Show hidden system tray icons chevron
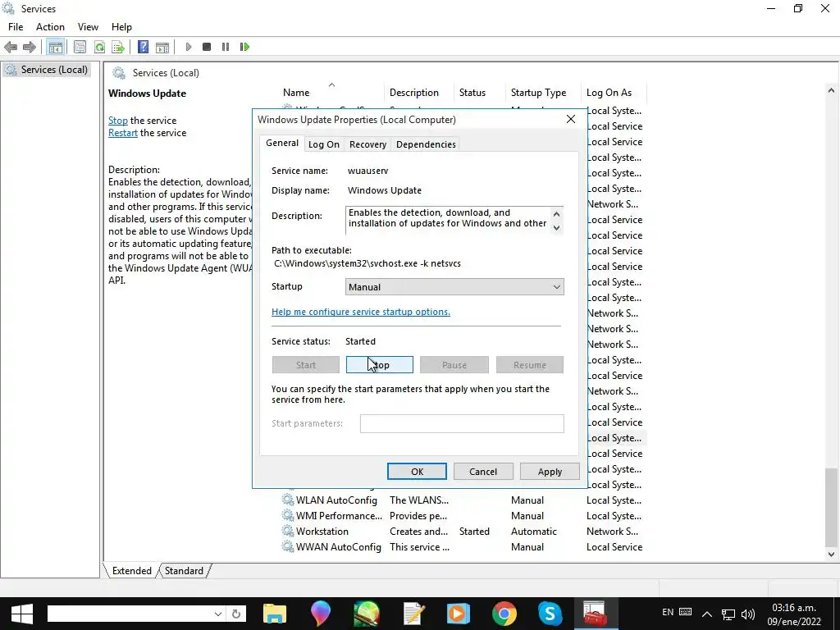840x630 pixels. tap(707, 614)
